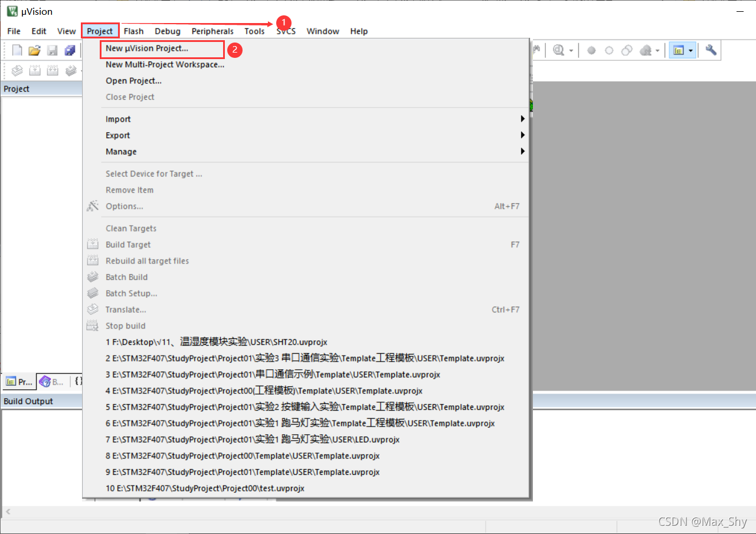756x534 pixels.
Task: Open recent project 6 跑马灯实验 Template工程模板
Action: (x=306, y=424)
